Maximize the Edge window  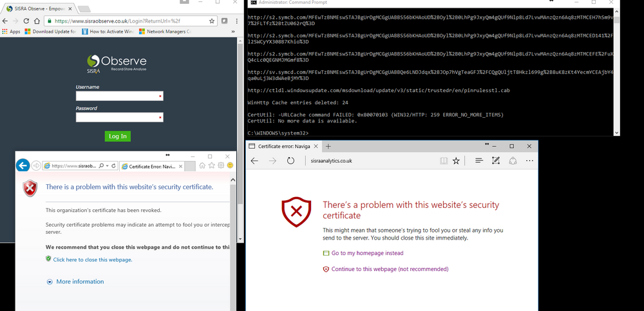(512, 146)
